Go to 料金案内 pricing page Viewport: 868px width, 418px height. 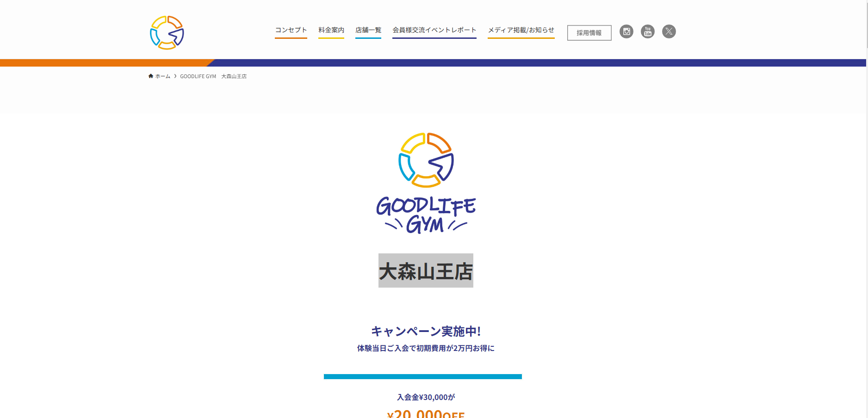coord(331,30)
